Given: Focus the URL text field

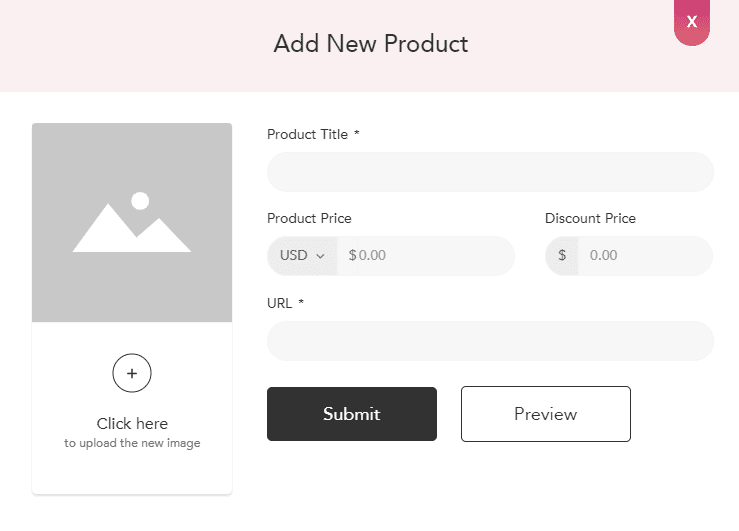Looking at the screenshot, I should 490,341.
